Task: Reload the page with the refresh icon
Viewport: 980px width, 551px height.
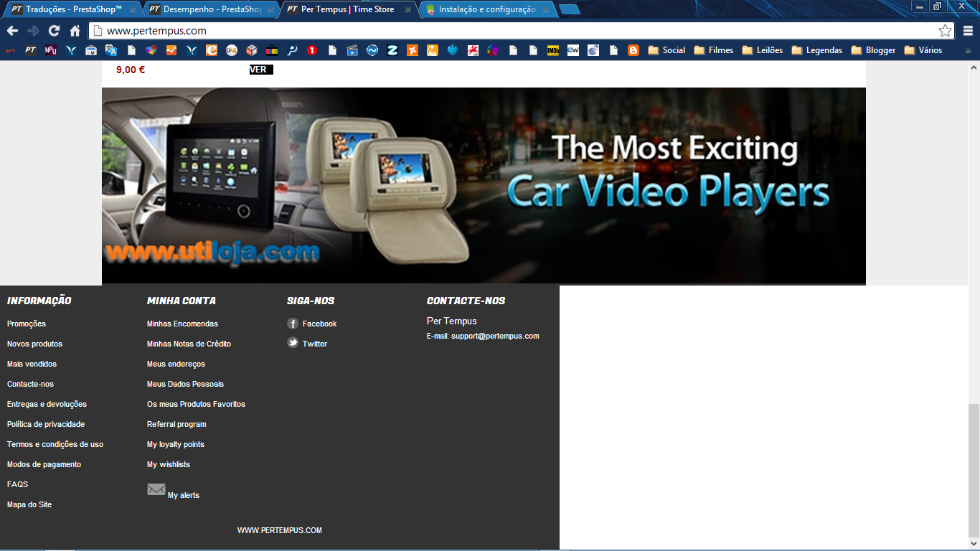Action: (x=54, y=31)
